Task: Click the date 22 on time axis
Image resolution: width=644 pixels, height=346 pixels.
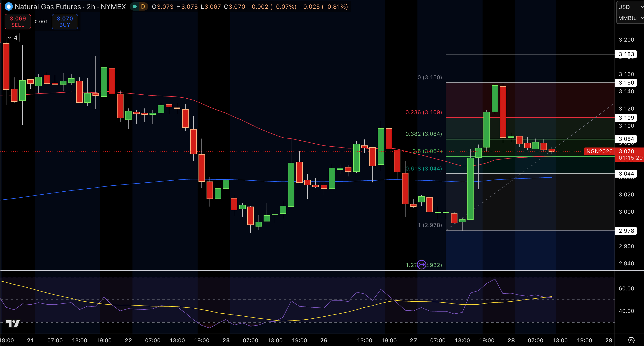Action: coord(128,340)
